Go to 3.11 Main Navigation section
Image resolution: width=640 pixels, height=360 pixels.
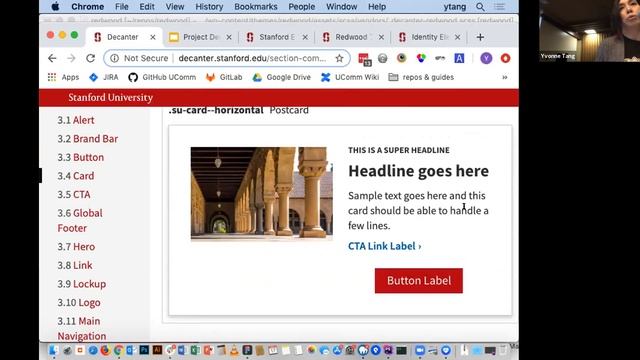(x=82, y=328)
